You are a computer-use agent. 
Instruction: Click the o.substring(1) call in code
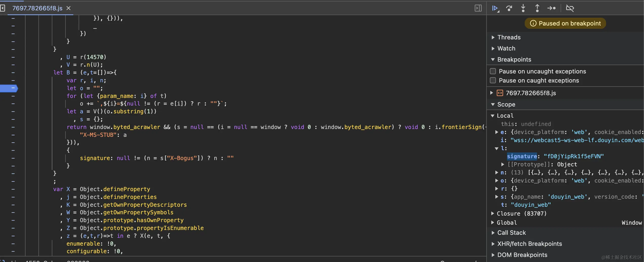coord(130,111)
